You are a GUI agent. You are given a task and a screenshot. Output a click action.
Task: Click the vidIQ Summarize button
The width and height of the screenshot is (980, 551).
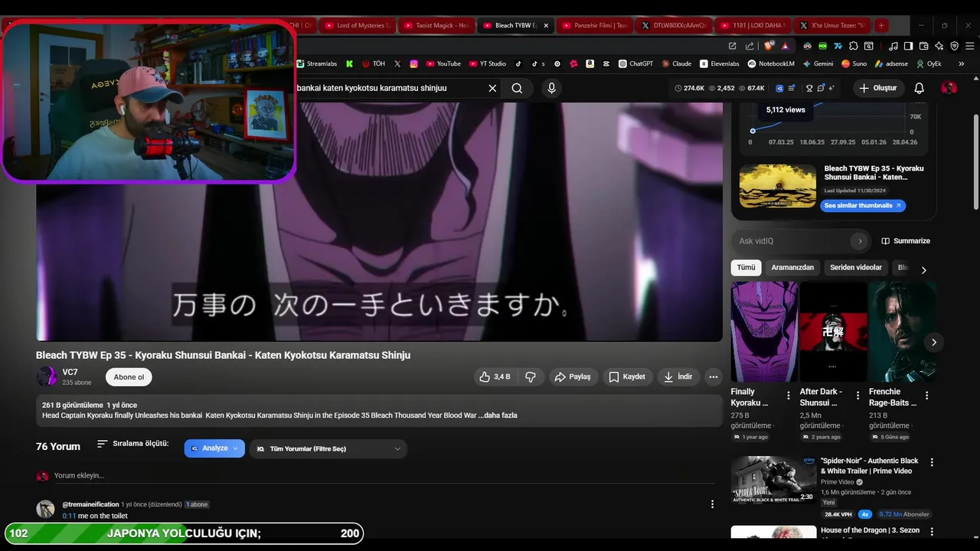(x=906, y=241)
